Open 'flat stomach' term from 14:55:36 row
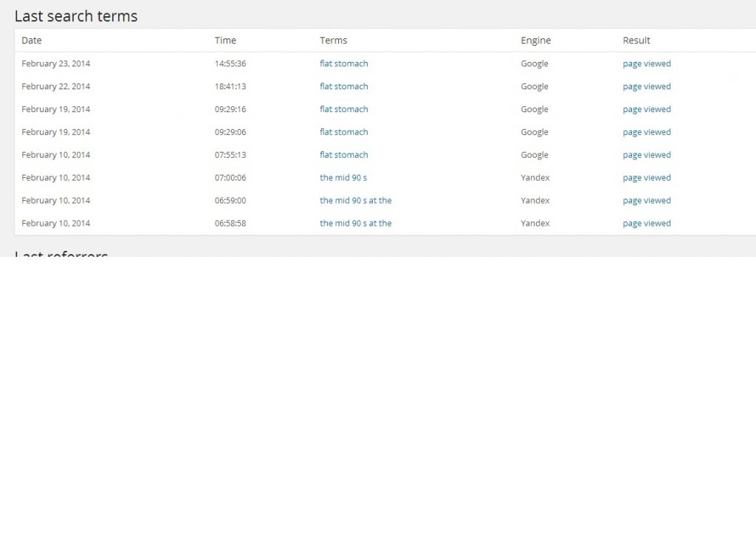Viewport: 756px width, 541px height. click(x=344, y=63)
